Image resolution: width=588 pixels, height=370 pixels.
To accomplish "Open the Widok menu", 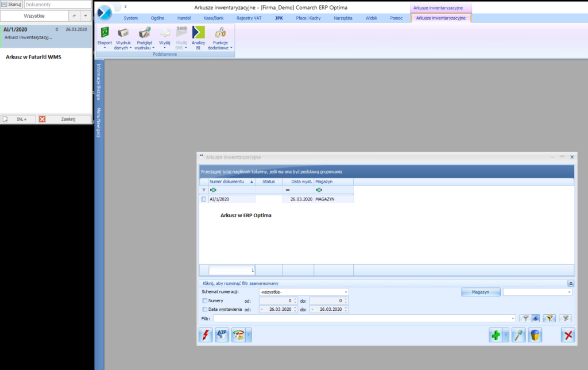I will click(x=372, y=18).
